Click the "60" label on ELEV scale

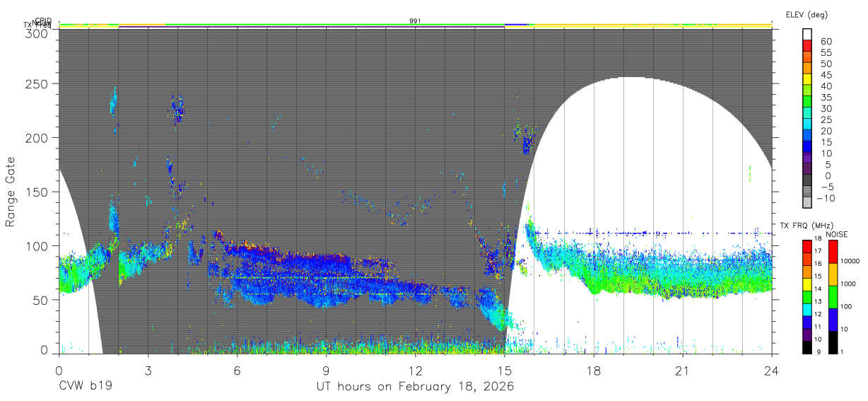click(x=826, y=41)
